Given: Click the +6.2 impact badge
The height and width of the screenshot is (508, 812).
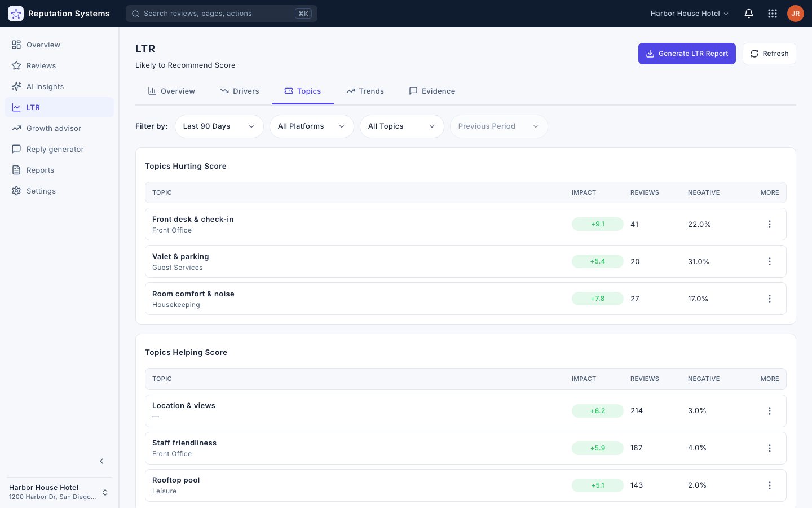Looking at the screenshot, I should point(598,411).
